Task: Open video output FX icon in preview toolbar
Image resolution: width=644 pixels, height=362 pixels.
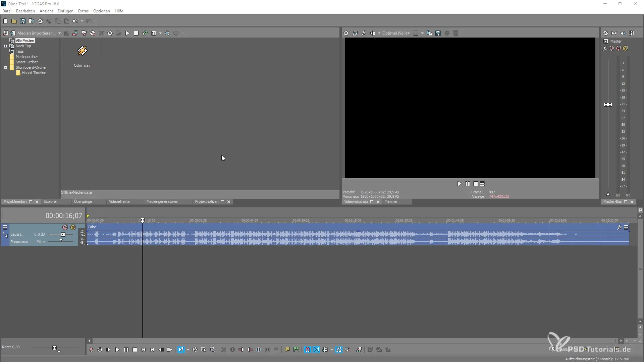Action: click(x=364, y=33)
